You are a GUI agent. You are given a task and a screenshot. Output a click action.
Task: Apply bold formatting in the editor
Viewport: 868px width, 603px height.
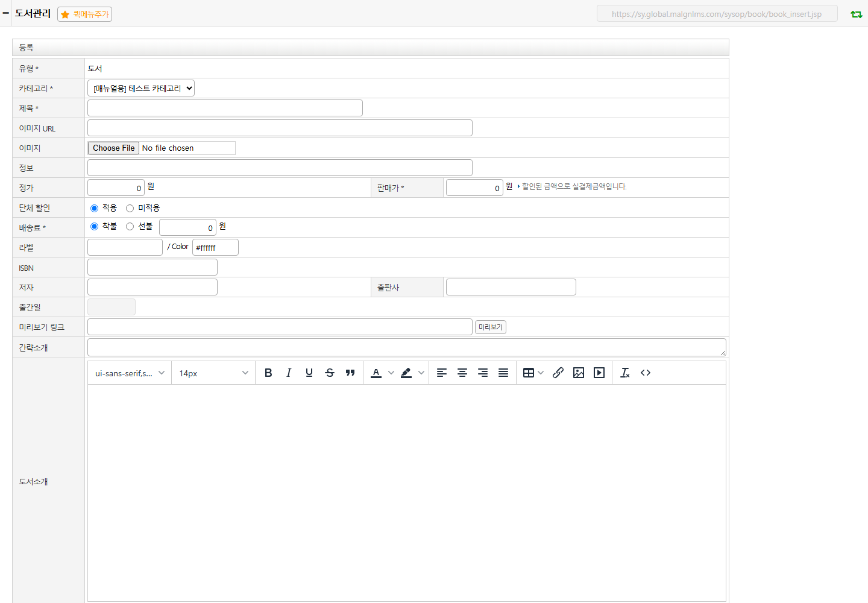268,373
